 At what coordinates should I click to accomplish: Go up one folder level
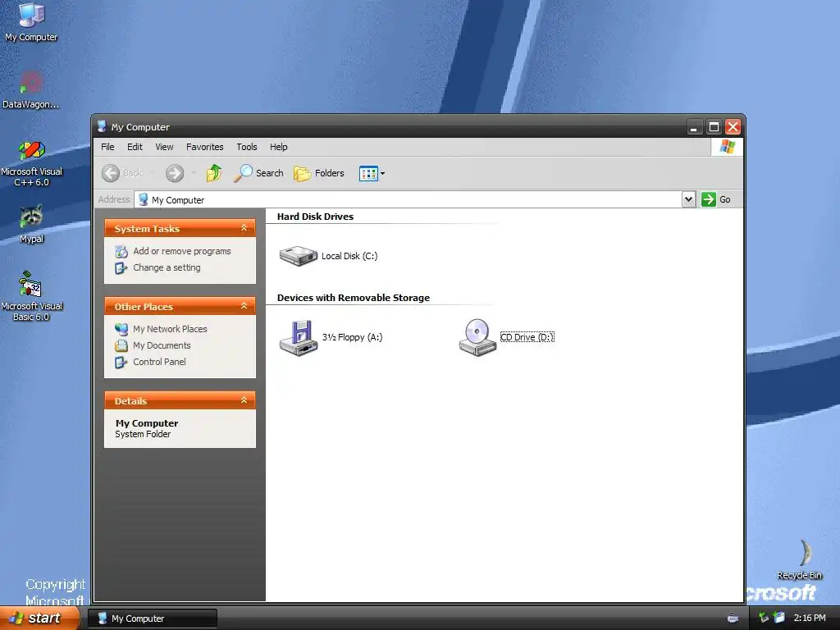(x=214, y=173)
